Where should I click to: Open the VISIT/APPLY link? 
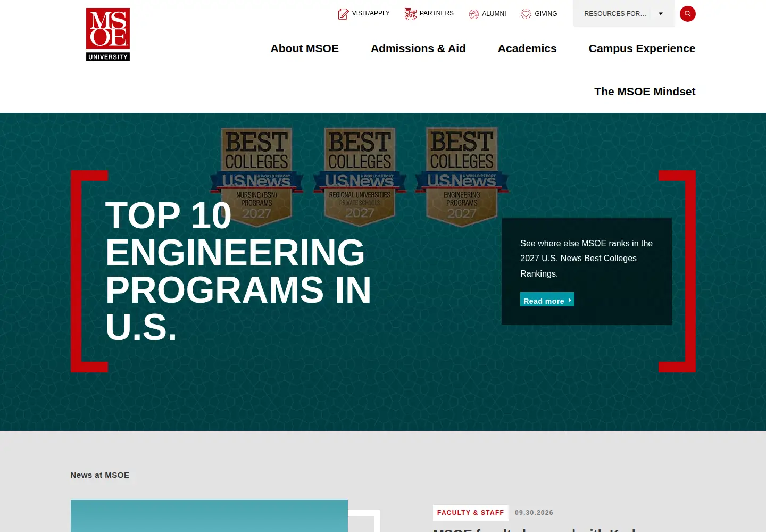tap(371, 13)
